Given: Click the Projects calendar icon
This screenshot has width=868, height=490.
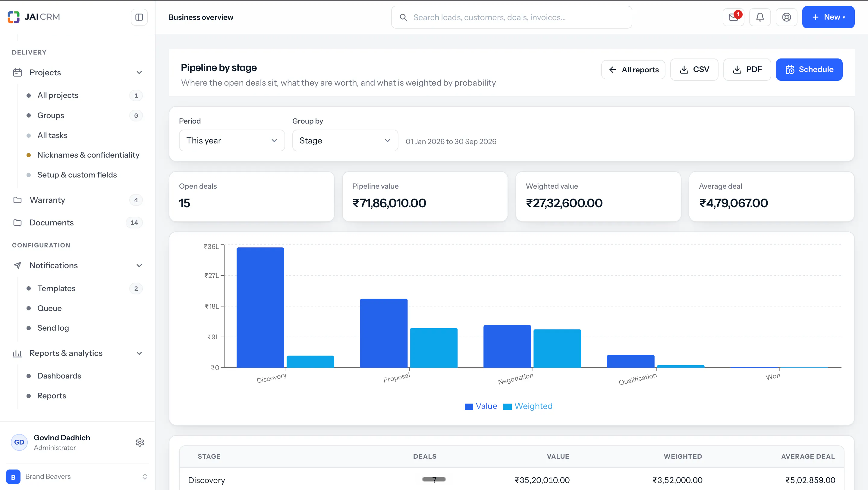Looking at the screenshot, I should [x=17, y=72].
